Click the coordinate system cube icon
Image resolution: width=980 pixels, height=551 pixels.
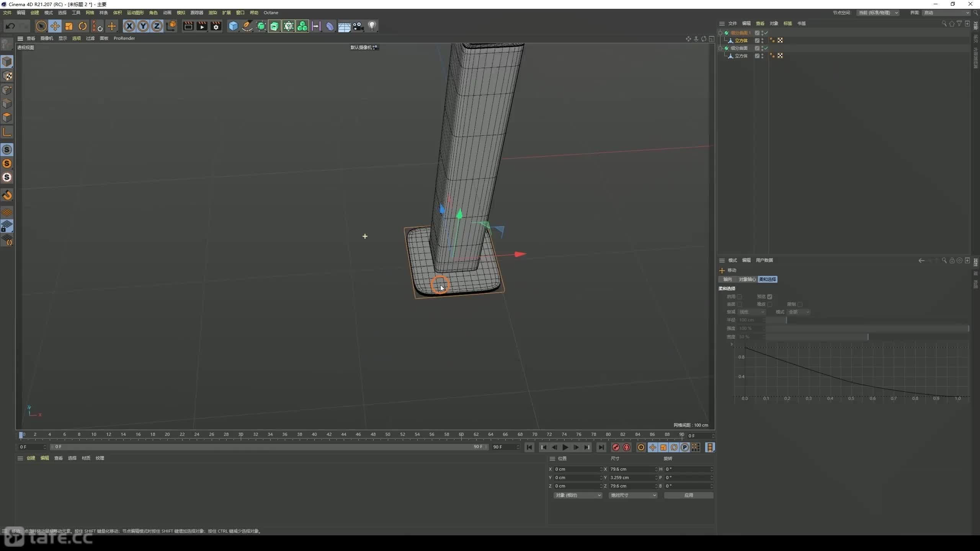[171, 26]
